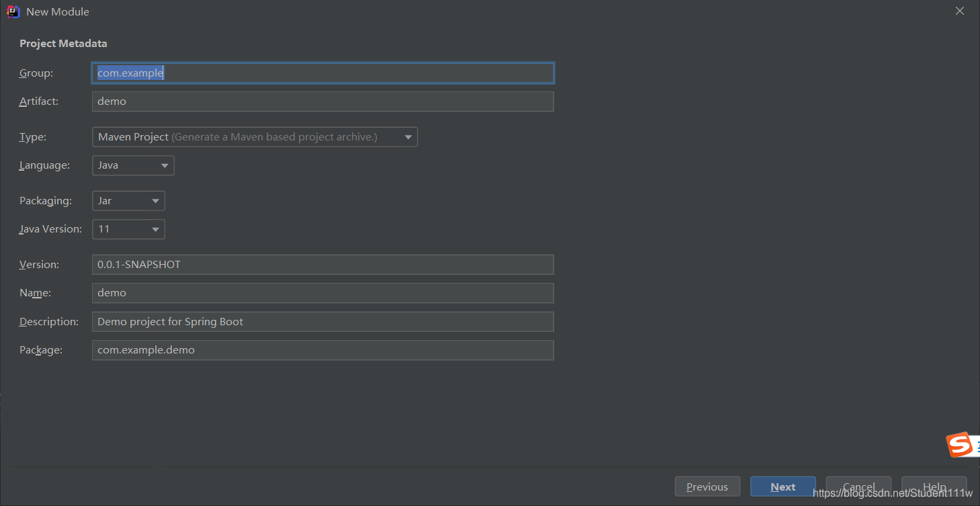
Task: Click the IntelliJ IDEA logo icon in title bar
Action: [13, 11]
